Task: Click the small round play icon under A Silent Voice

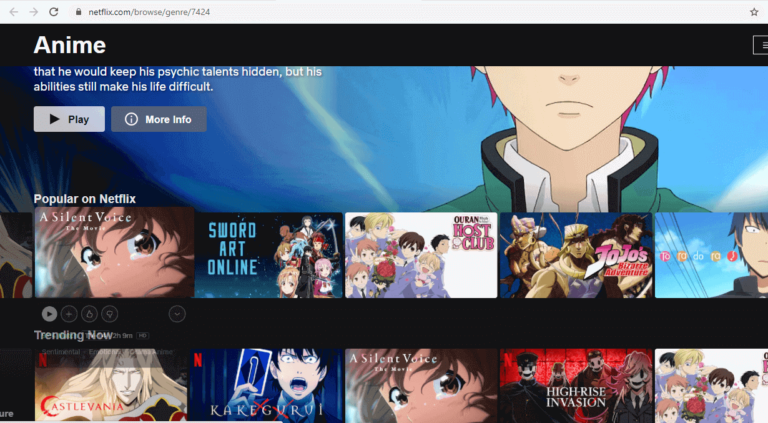Action: tap(49, 314)
